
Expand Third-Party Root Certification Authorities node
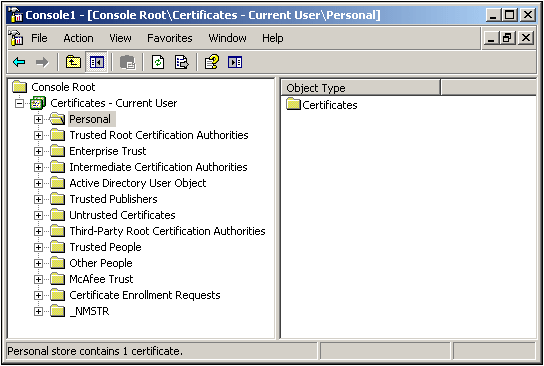38,231
